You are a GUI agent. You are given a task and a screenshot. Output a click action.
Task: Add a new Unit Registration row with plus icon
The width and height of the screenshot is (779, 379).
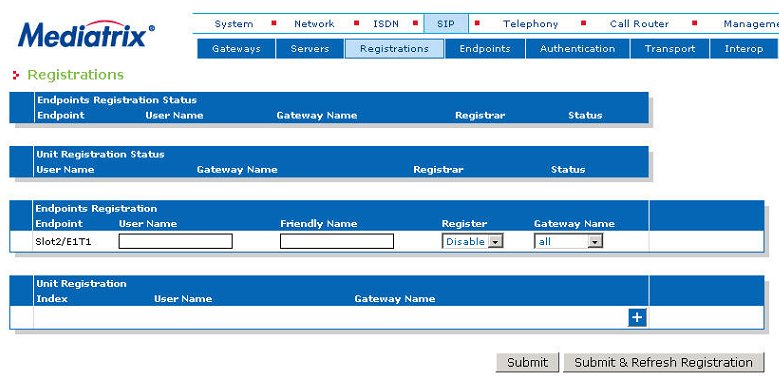(x=637, y=318)
